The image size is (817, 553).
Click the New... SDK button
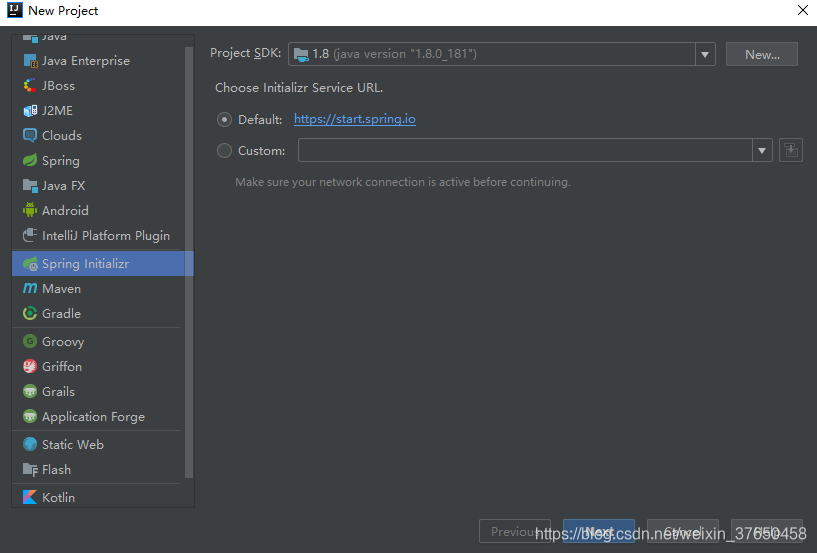pos(762,54)
